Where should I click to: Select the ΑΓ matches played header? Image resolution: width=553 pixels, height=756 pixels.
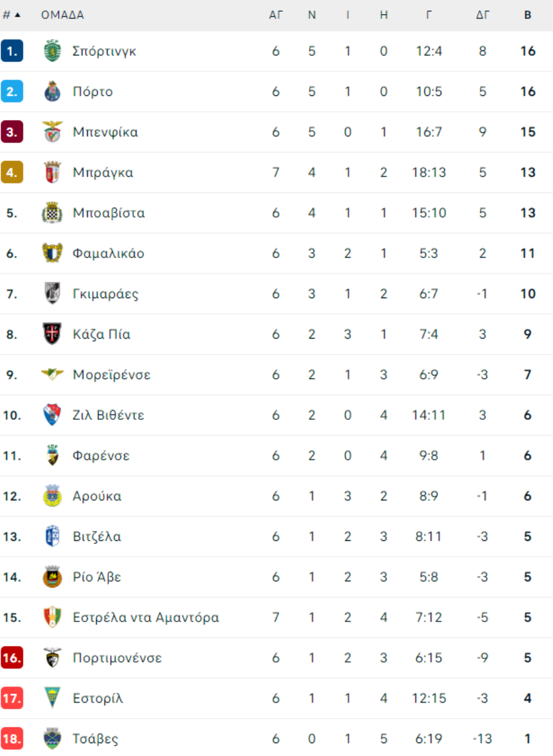pyautogui.click(x=276, y=15)
